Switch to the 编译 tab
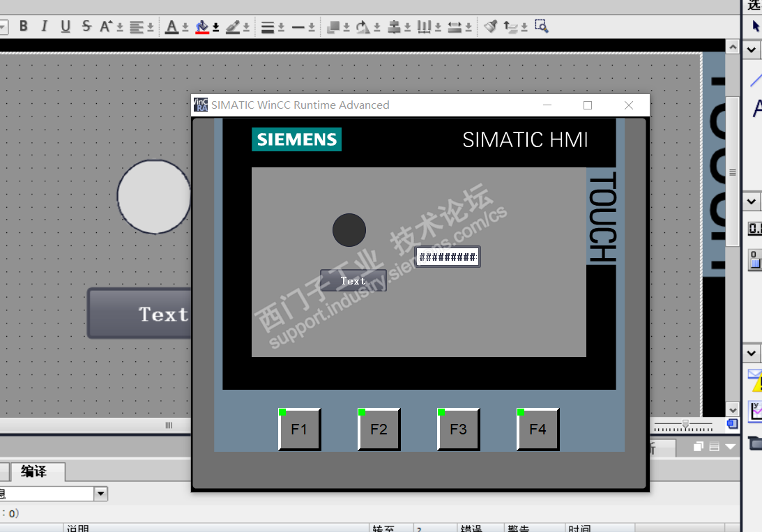This screenshot has width=762, height=532. coord(38,472)
